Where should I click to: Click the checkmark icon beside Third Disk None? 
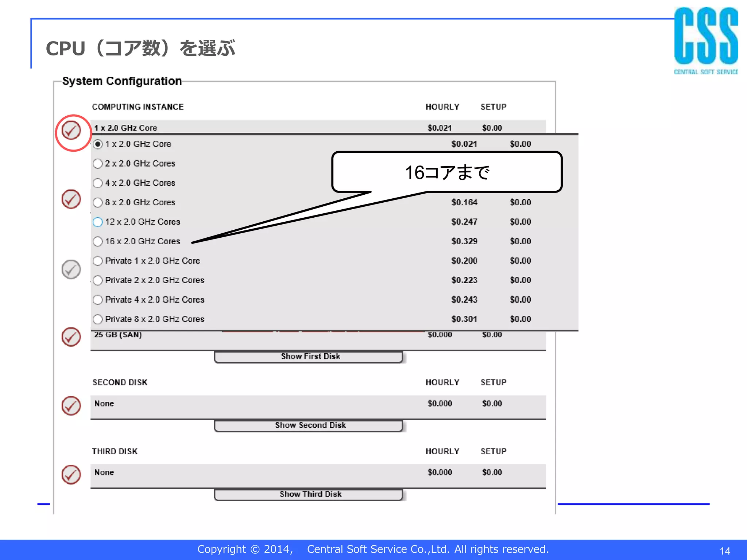click(71, 475)
